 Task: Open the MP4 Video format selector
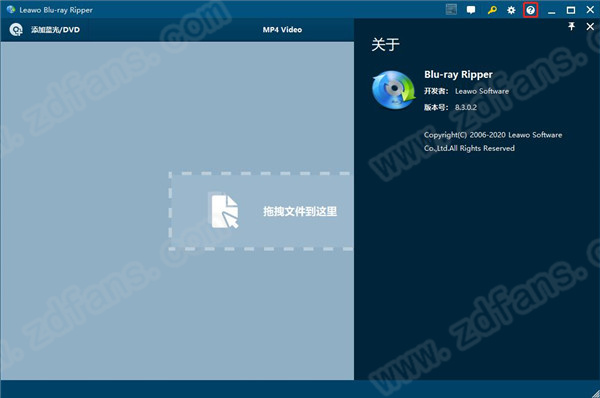(x=282, y=29)
